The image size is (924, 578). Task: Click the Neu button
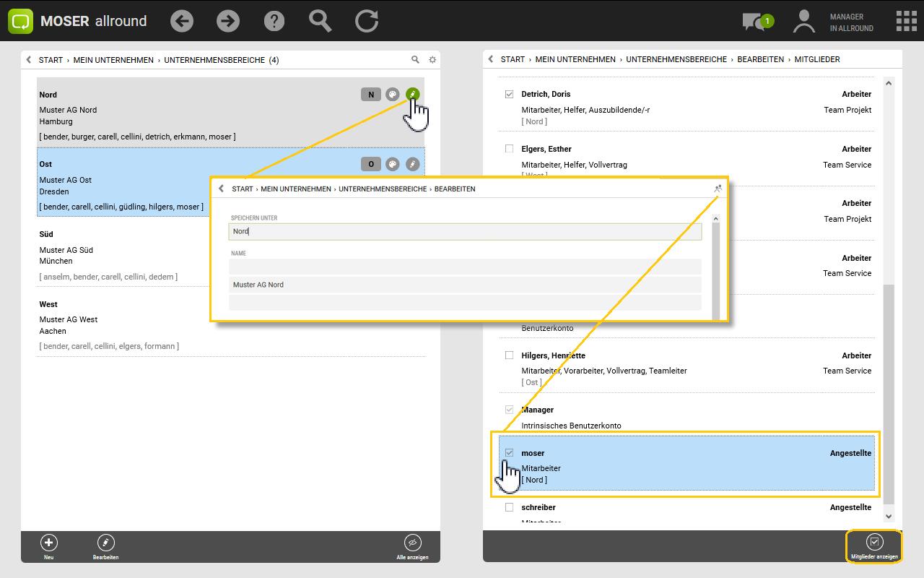[48, 547]
